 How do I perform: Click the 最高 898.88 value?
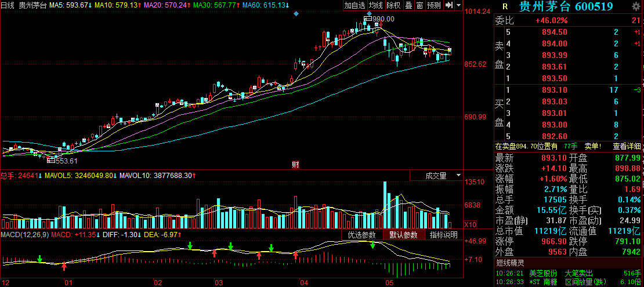click(x=628, y=168)
